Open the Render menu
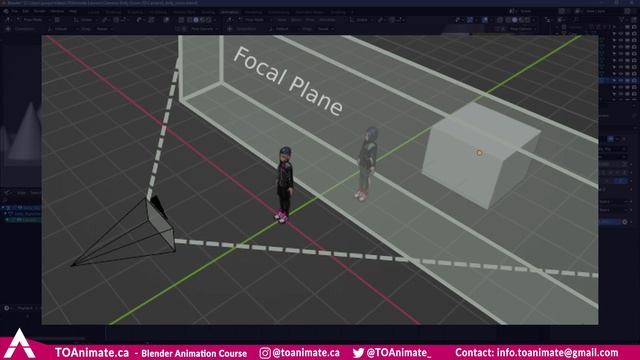Screen dimensions: 640x360 tap(40, 11)
